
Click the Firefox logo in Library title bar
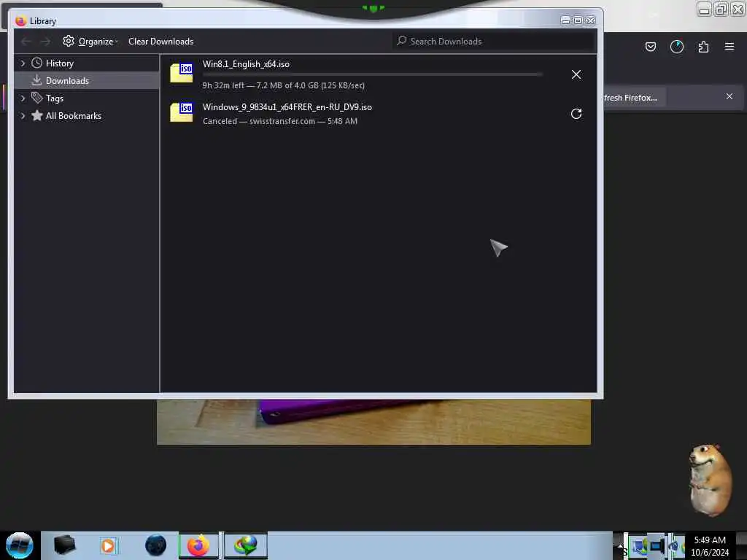point(20,21)
